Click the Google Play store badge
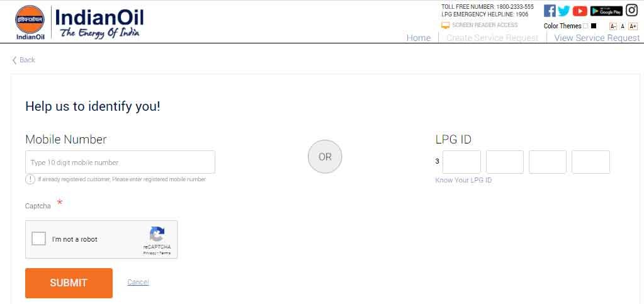This screenshot has height=304, width=644. [x=606, y=11]
